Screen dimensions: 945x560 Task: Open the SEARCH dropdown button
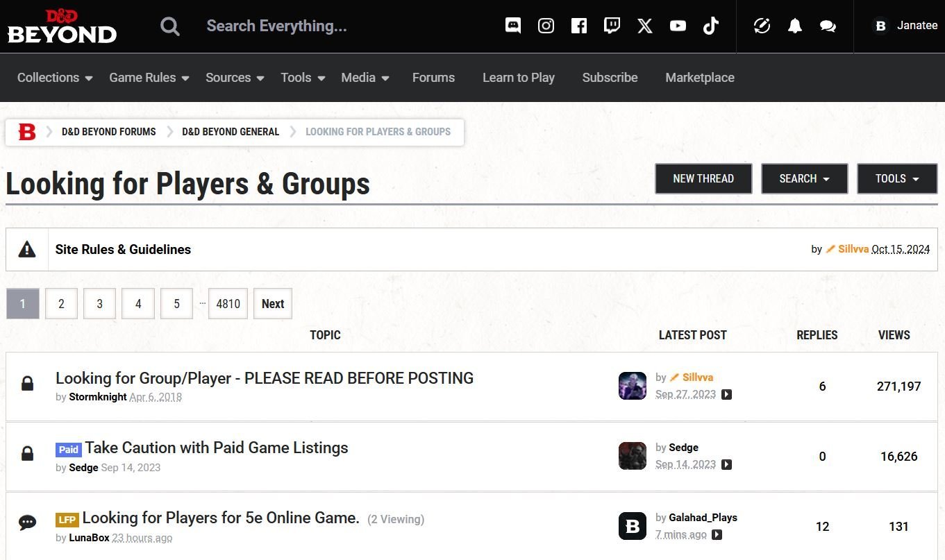(805, 179)
